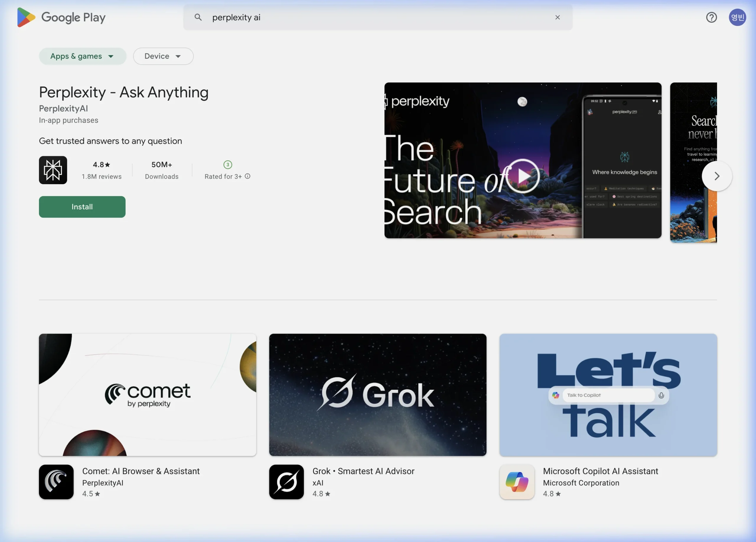Click the Install button
The image size is (756, 542).
point(82,207)
